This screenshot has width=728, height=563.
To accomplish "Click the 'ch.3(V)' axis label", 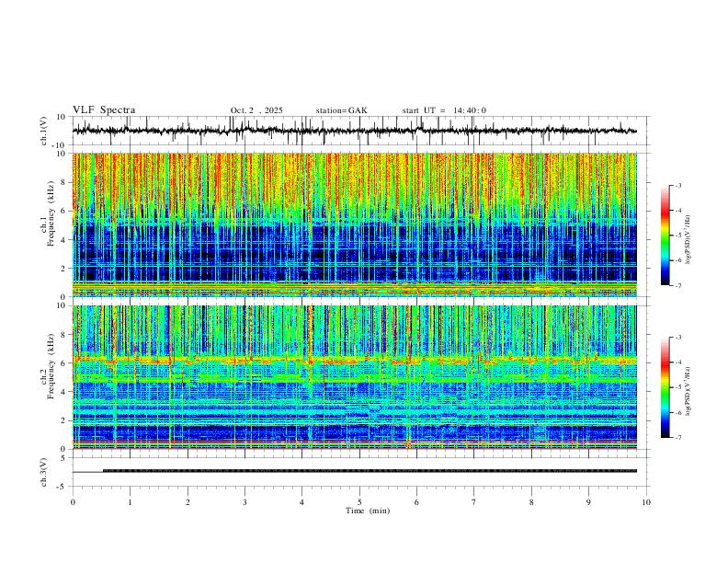I will [x=45, y=472].
